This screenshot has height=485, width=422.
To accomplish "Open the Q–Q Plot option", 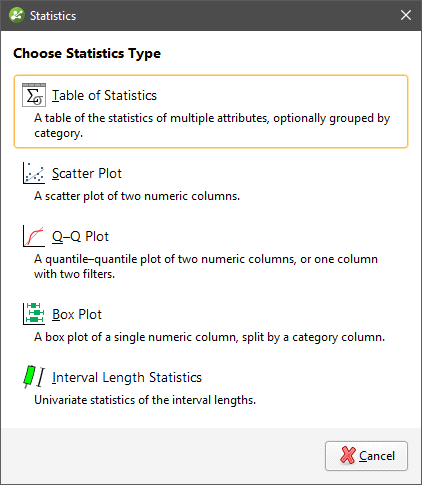I will [80, 237].
